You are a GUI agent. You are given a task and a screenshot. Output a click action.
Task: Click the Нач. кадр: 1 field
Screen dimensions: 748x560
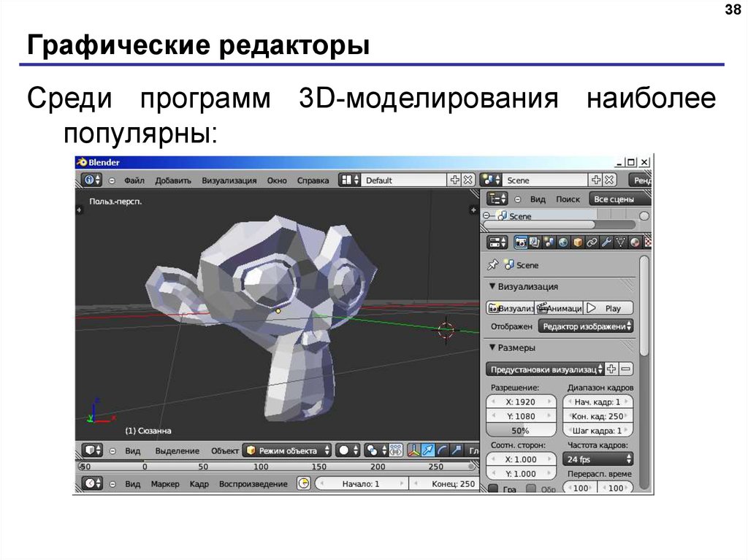click(598, 402)
